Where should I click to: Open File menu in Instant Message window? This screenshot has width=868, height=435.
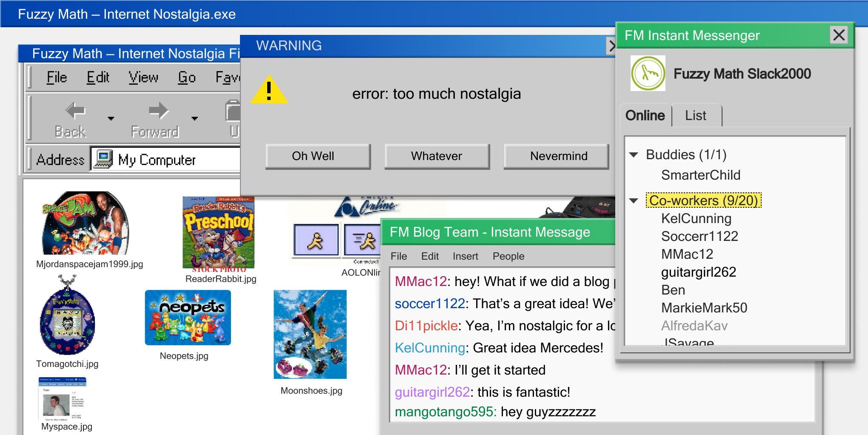tap(399, 256)
